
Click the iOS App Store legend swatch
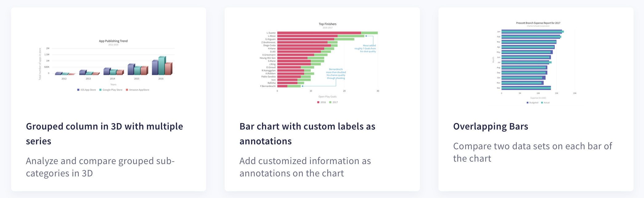(78, 90)
